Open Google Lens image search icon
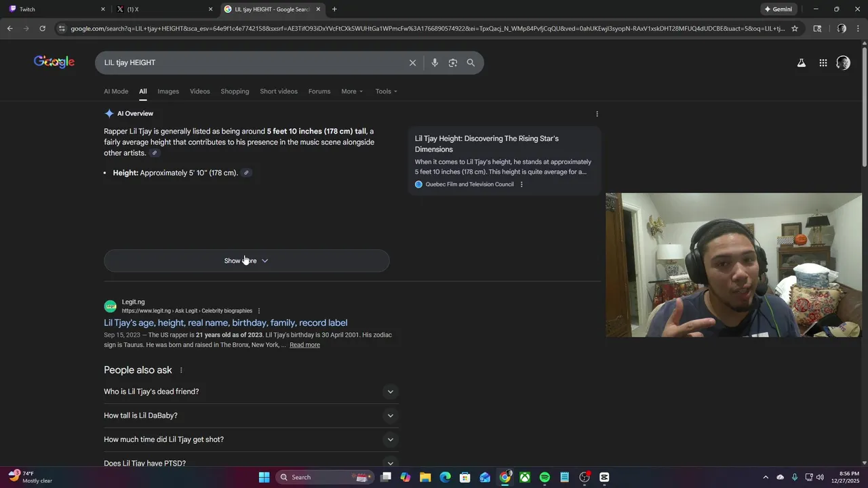Image resolution: width=868 pixels, height=488 pixels. [x=453, y=62]
